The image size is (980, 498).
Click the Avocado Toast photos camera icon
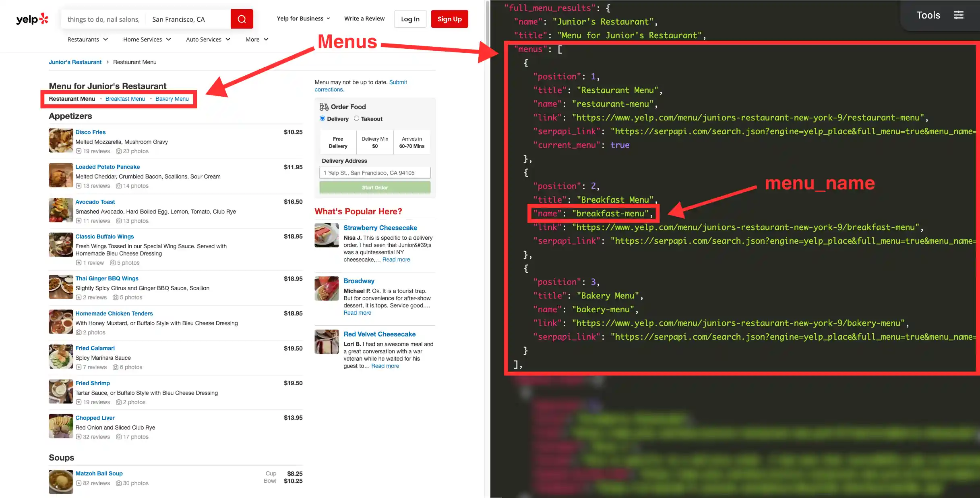119,221
